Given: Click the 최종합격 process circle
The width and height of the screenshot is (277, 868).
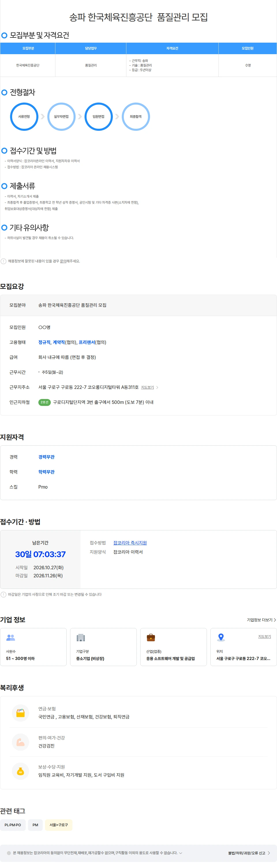Looking at the screenshot, I should point(136,117).
